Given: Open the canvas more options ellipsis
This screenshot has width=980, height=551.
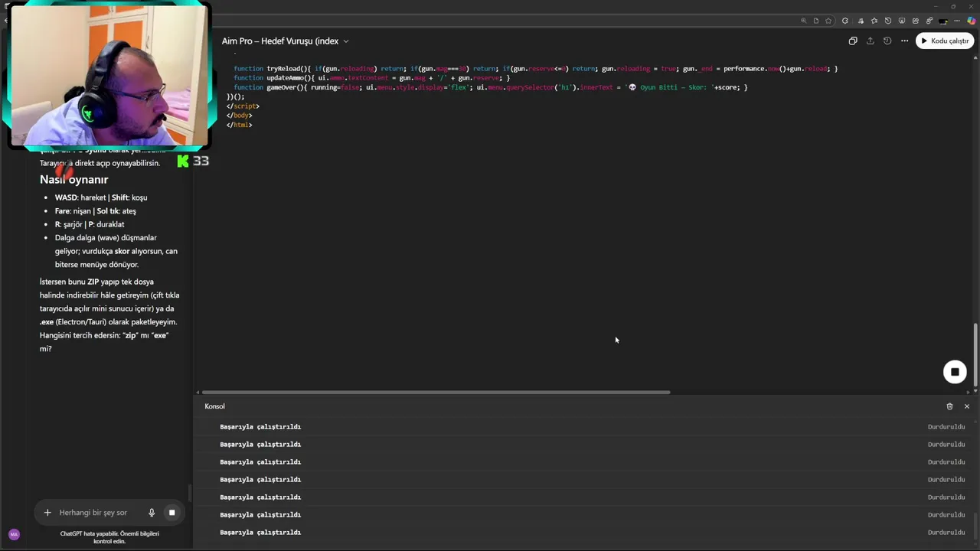Looking at the screenshot, I should [904, 41].
